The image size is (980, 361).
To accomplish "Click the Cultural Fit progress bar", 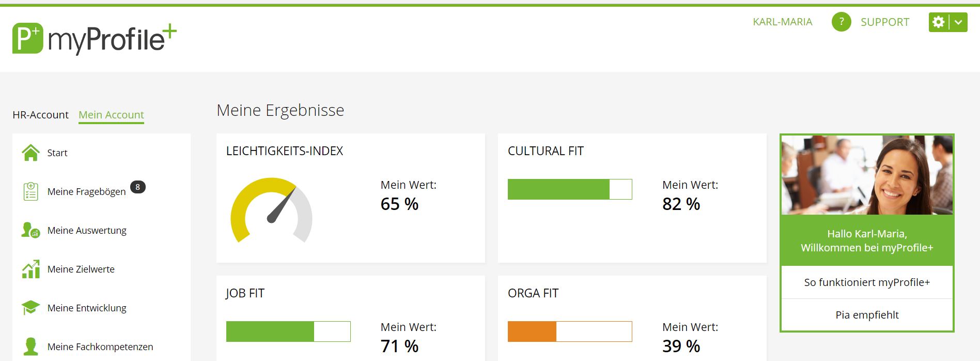I will [x=569, y=189].
